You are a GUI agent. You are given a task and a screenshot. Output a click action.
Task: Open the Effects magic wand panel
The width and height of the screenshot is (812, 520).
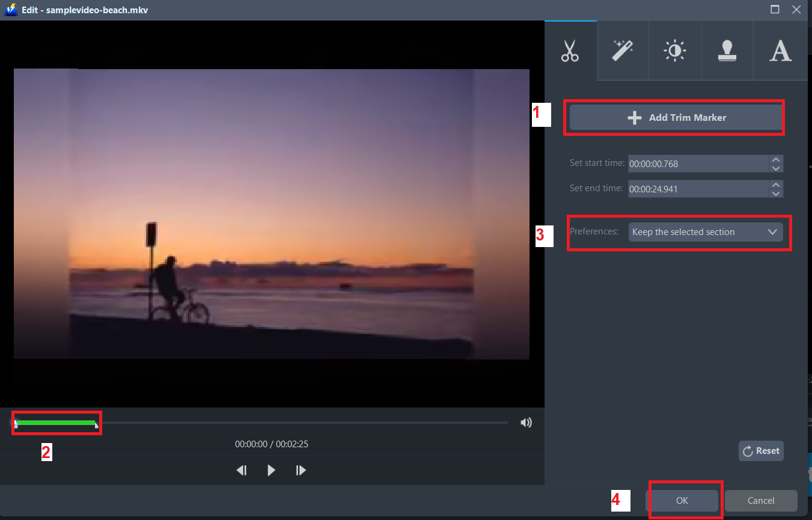click(622, 50)
